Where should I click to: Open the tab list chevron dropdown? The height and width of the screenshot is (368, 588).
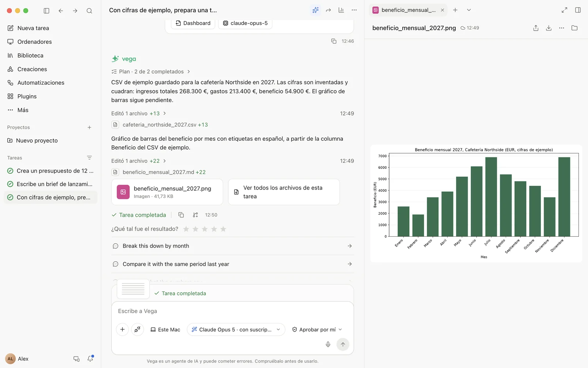point(469,10)
